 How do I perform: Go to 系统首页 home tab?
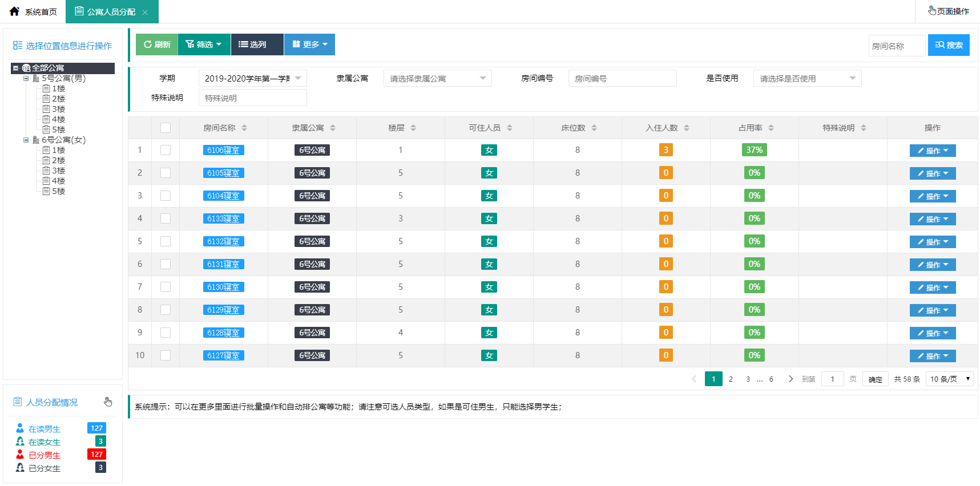[33, 11]
